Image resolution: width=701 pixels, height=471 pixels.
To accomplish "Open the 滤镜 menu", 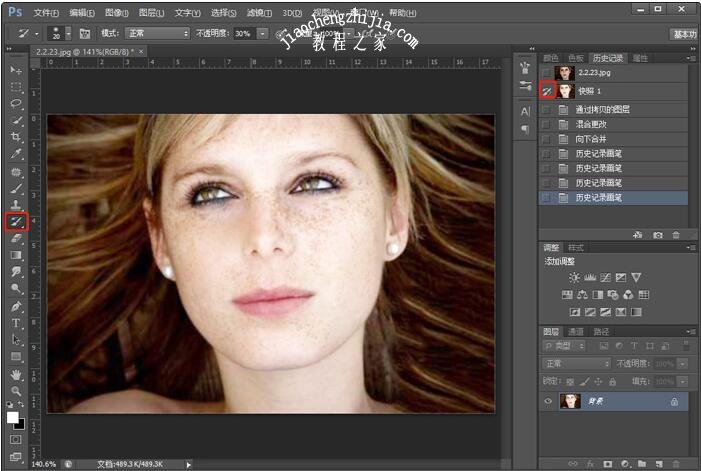I will coord(259,13).
